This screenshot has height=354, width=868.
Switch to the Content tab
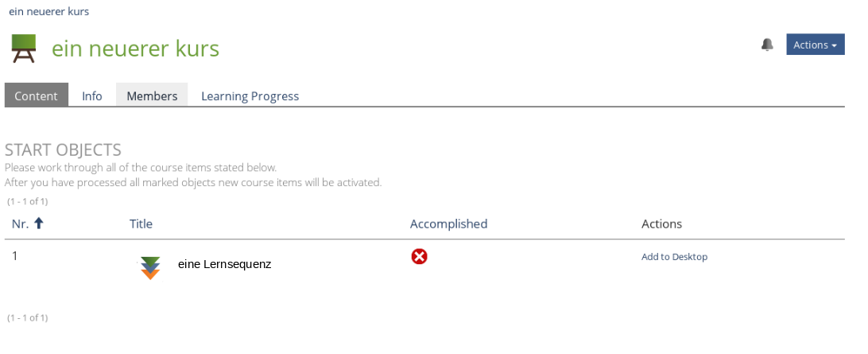coord(36,95)
